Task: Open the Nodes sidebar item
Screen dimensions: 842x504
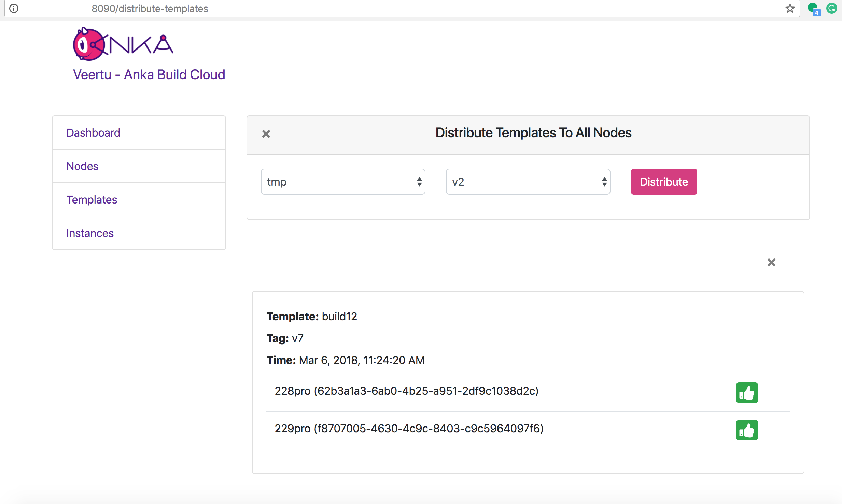Action: (x=82, y=166)
